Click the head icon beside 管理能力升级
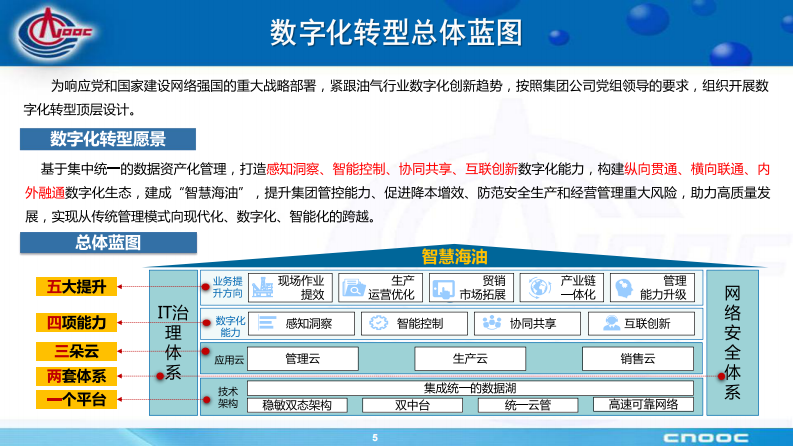 point(624,288)
